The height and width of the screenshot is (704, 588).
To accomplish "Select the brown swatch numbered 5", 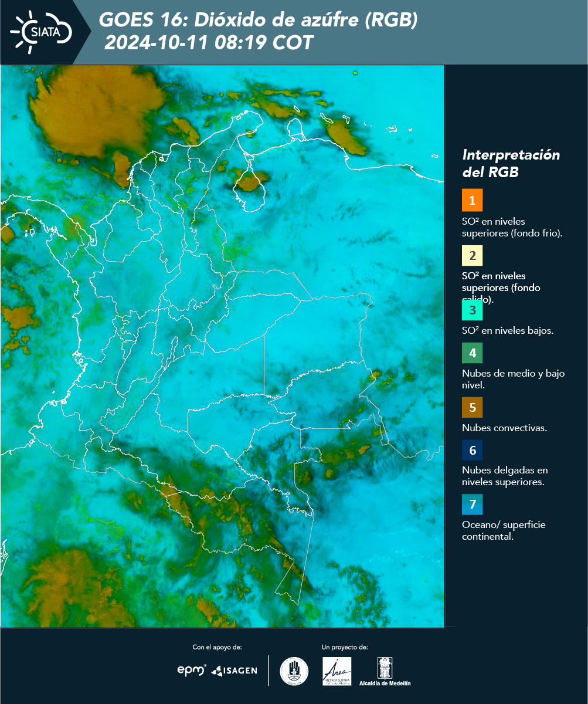I will point(472,407).
